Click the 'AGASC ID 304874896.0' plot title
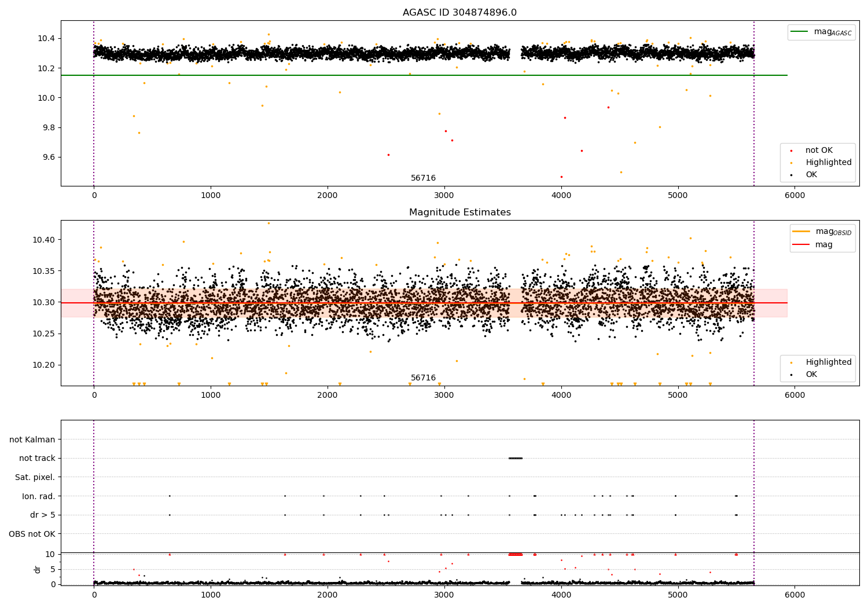The height and width of the screenshot is (608, 868). 459,13
